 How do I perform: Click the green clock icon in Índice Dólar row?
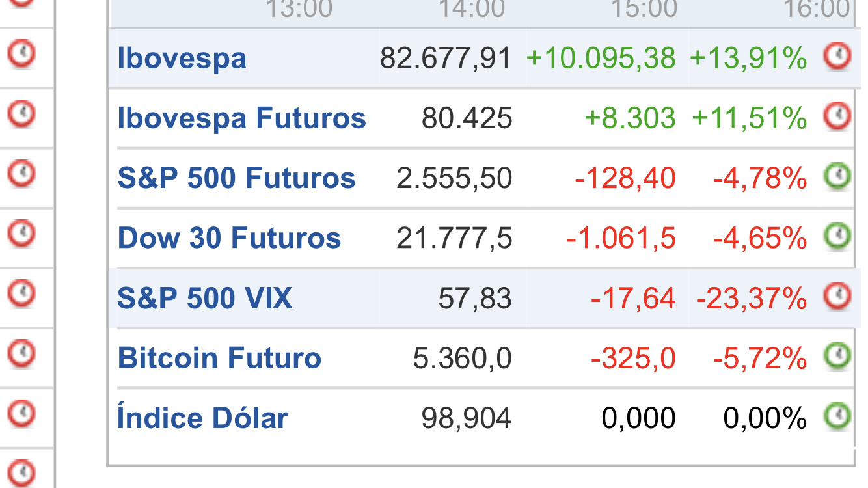click(837, 416)
